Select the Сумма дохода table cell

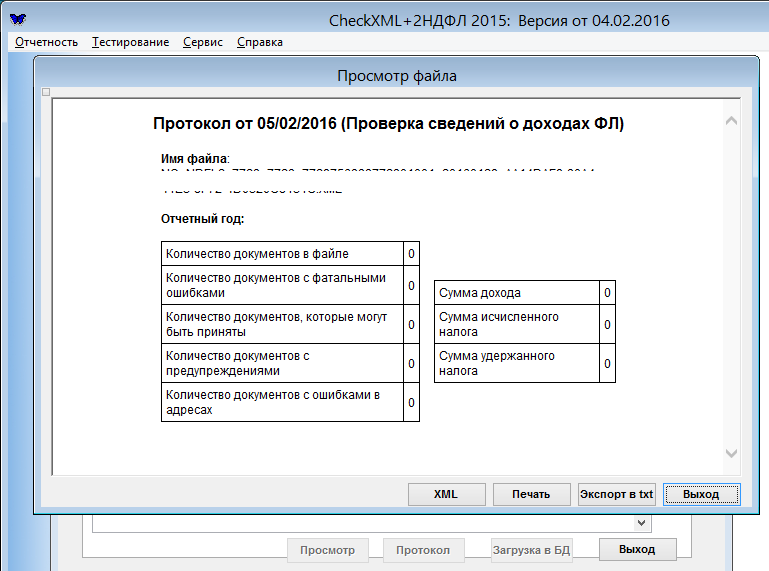coord(516,293)
